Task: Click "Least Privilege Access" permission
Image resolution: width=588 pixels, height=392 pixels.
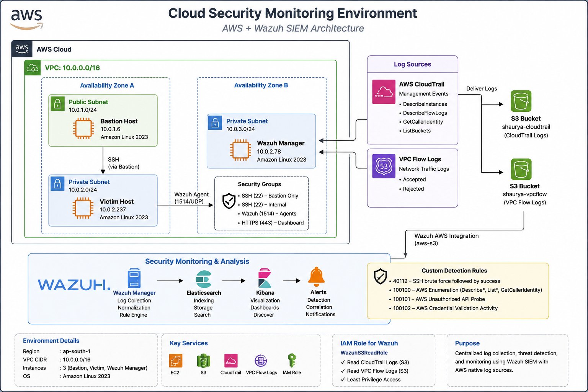Action: [x=374, y=380]
